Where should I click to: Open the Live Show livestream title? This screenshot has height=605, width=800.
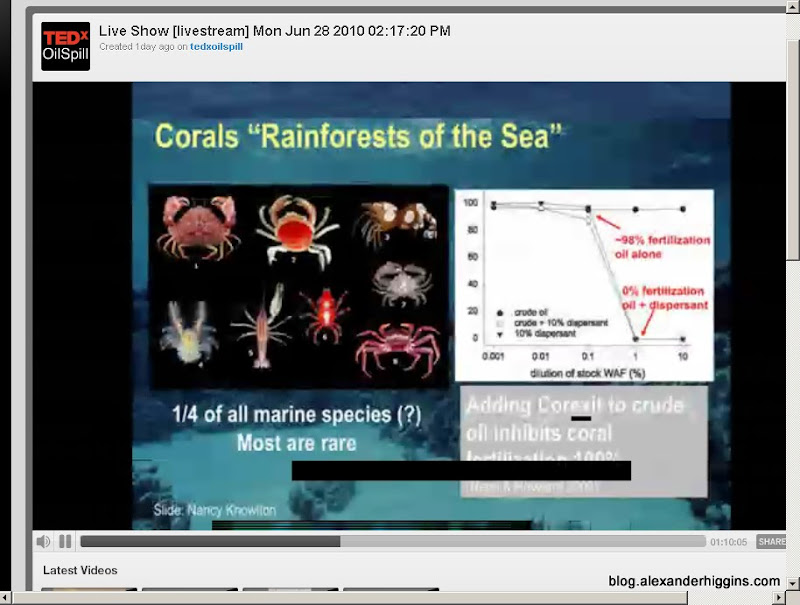(274, 31)
